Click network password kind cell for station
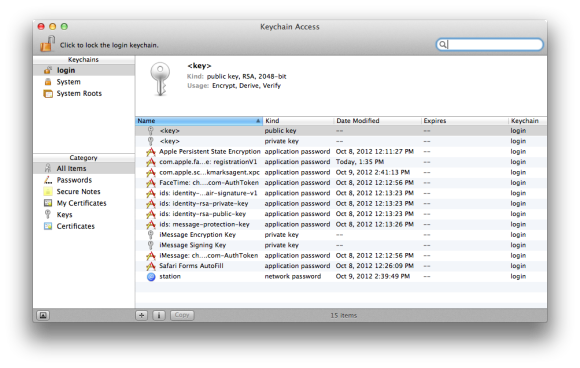Screen dimensions: 580x368 click(293, 276)
